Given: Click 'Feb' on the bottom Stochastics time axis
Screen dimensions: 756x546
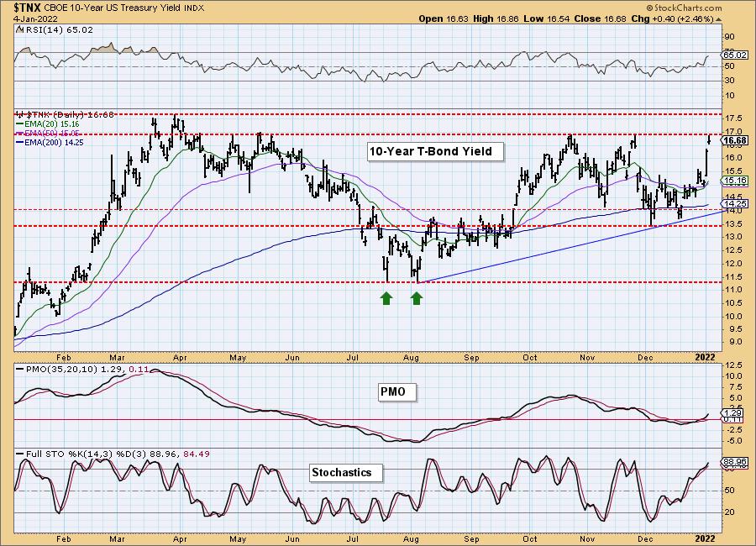Looking at the screenshot, I should [63, 538].
